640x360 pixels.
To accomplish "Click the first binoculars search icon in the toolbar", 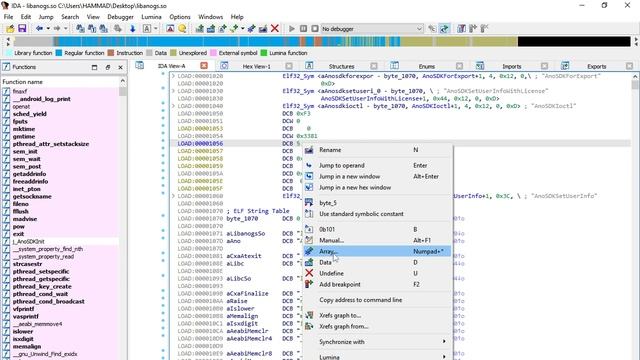I will [x=80, y=29].
